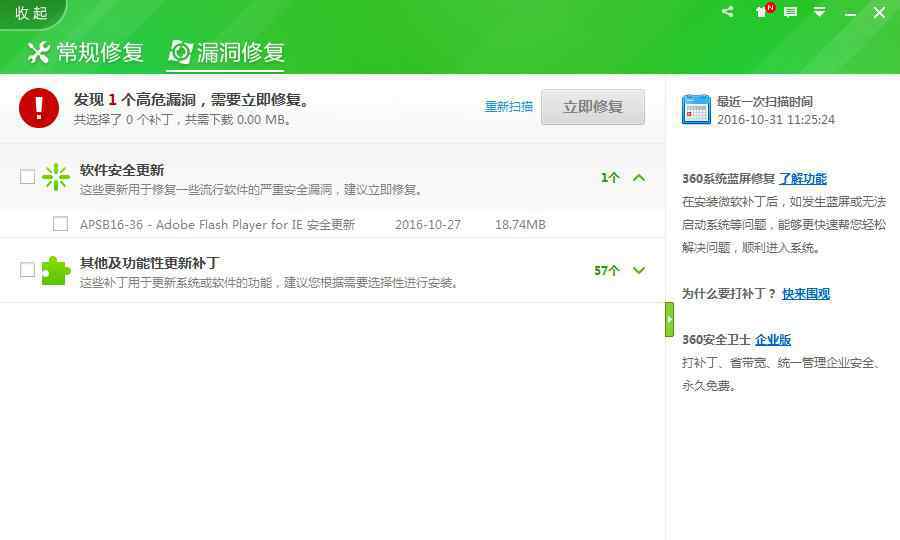900x540 pixels.
Task: Collapse the right sidebar with green arrow handle
Action: point(669,319)
